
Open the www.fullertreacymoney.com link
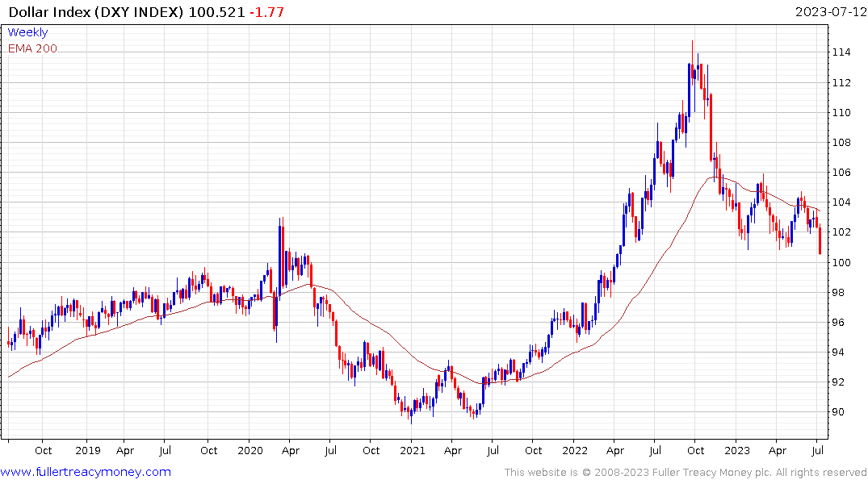pos(86,472)
